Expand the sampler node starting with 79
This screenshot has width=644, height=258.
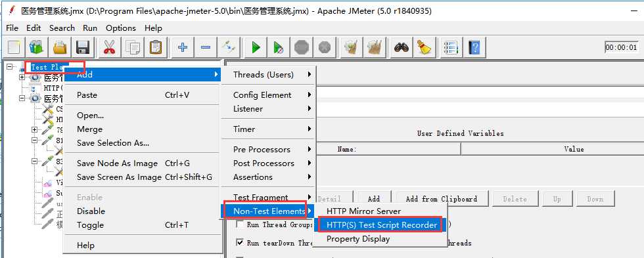coord(34,129)
